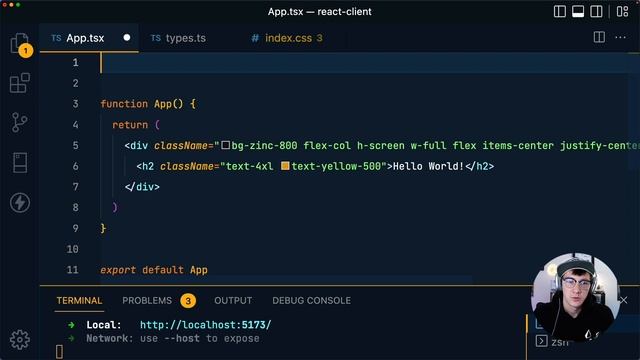
Task: Click 'function' keyword on line 3
Action: (x=124, y=104)
